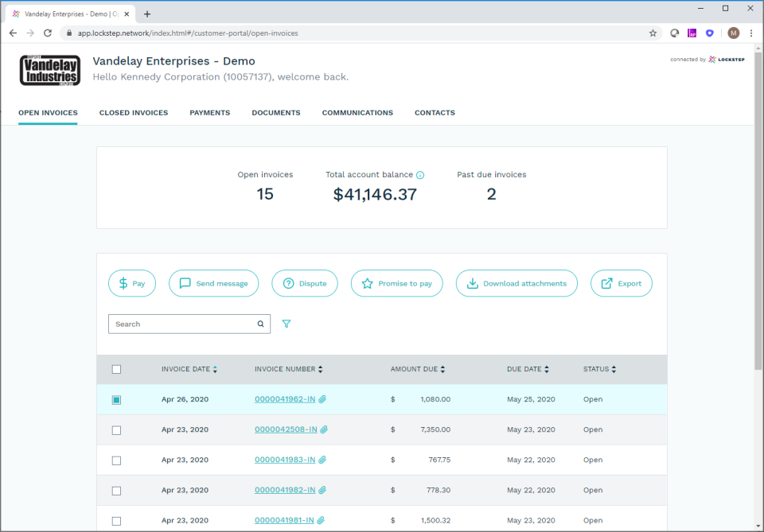
Task: Click the info icon beside Total account balance
Action: pos(420,175)
